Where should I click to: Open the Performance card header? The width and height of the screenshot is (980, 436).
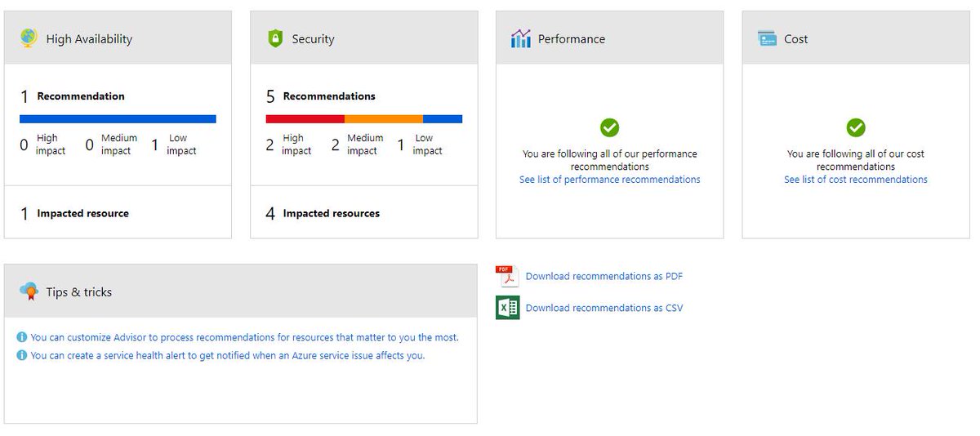(609, 38)
